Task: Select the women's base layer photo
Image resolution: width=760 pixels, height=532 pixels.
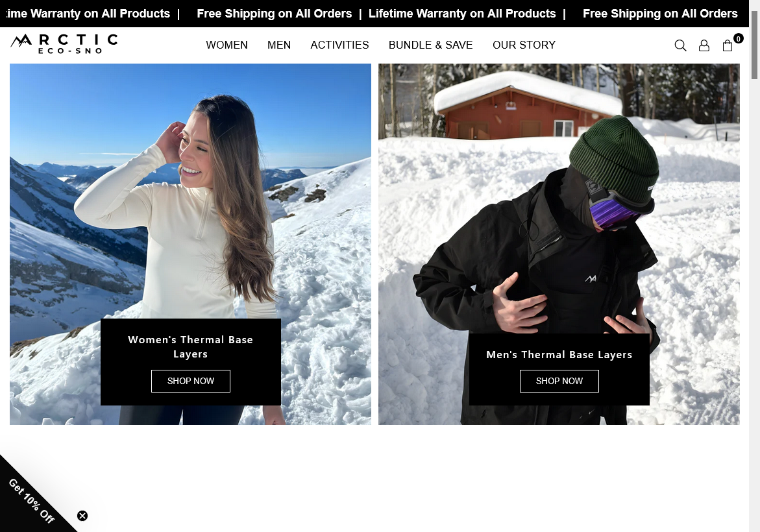Action: tap(190, 194)
